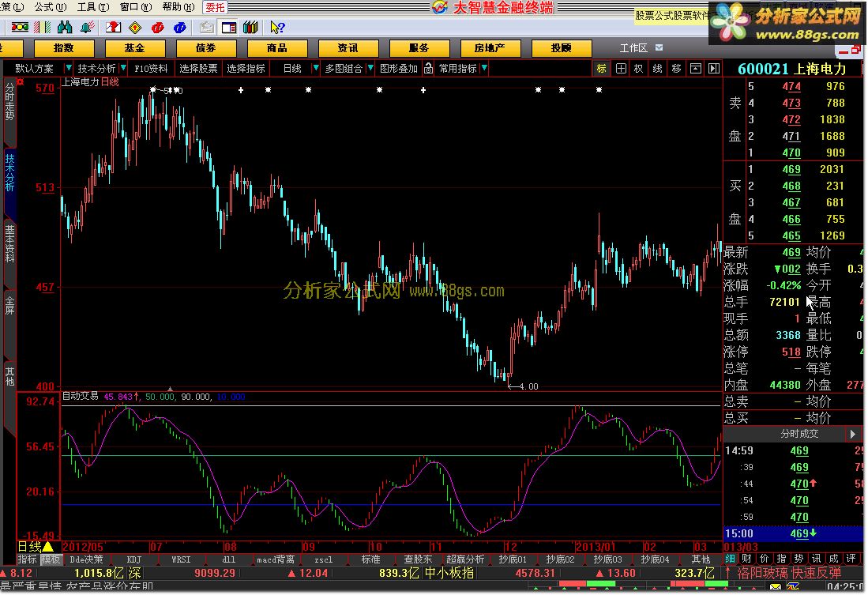Viewport: 868px width, 595px height.
Task: Click the window layout panel icon
Action: 228,27
